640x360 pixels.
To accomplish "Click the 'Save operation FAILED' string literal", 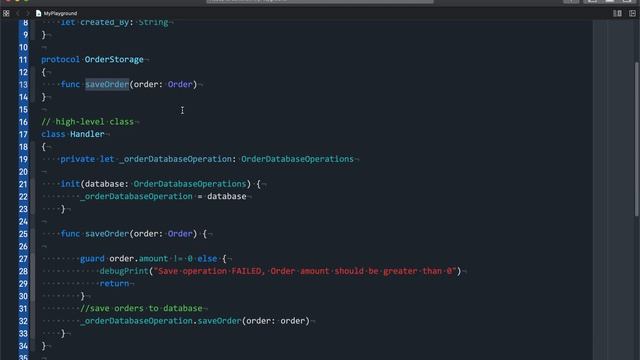I will coord(304,271).
